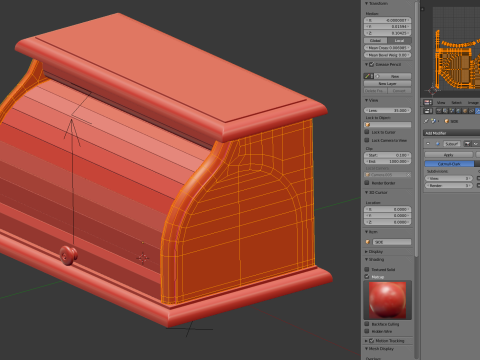The image size is (480, 360).
Task: Click the Mean Crease value slider
Action: pyautogui.click(x=388, y=48)
